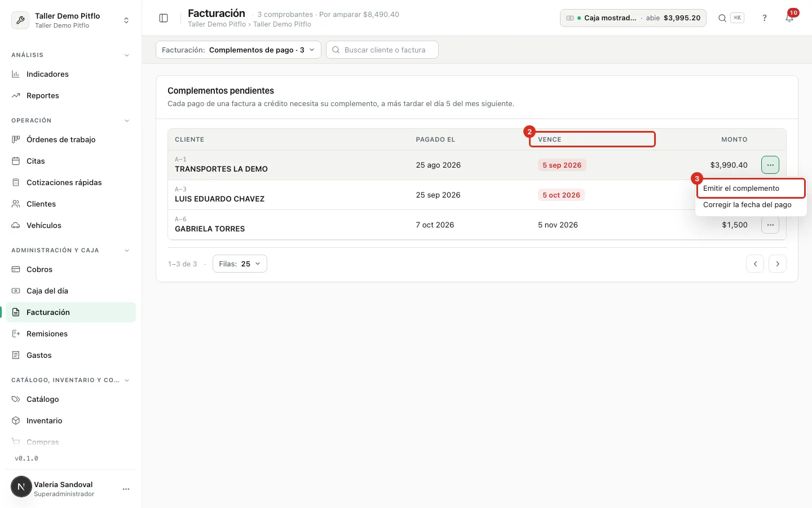Open the Caja mostrador status button
Viewport: 812px width, 508px height.
(x=633, y=18)
